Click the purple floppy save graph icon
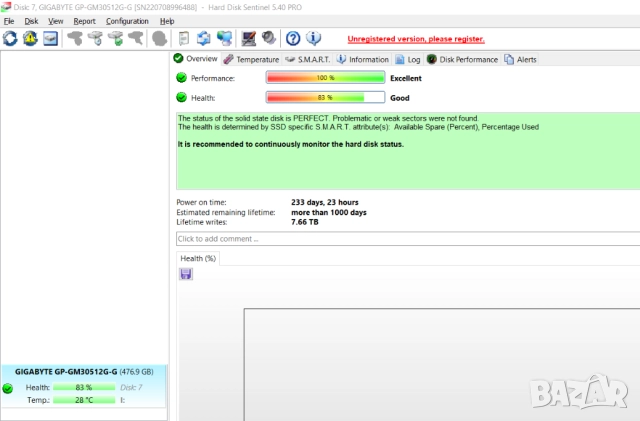The width and height of the screenshot is (640, 421). click(186, 274)
